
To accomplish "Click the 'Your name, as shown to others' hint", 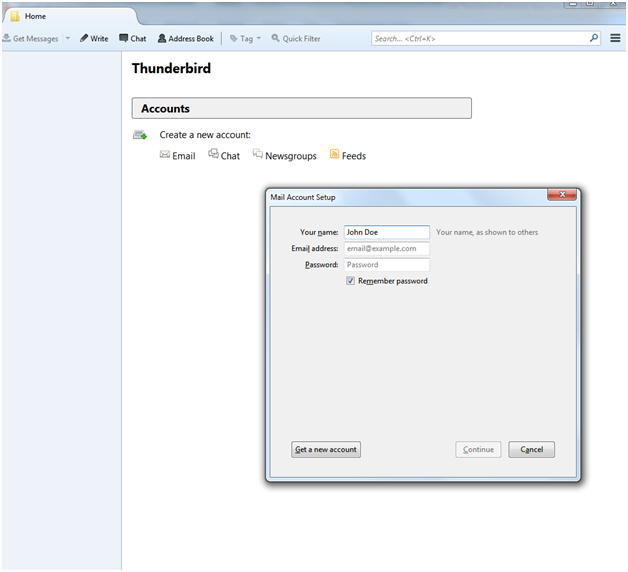I will [487, 232].
